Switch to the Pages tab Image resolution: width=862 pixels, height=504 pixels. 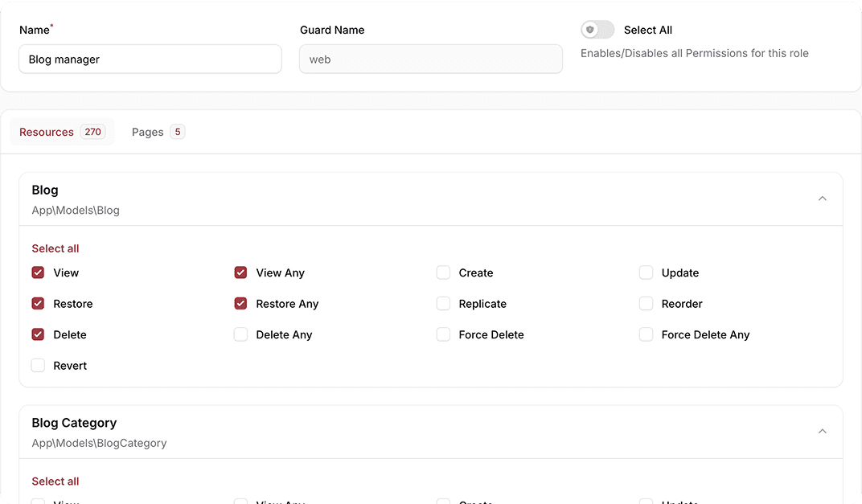pos(158,132)
